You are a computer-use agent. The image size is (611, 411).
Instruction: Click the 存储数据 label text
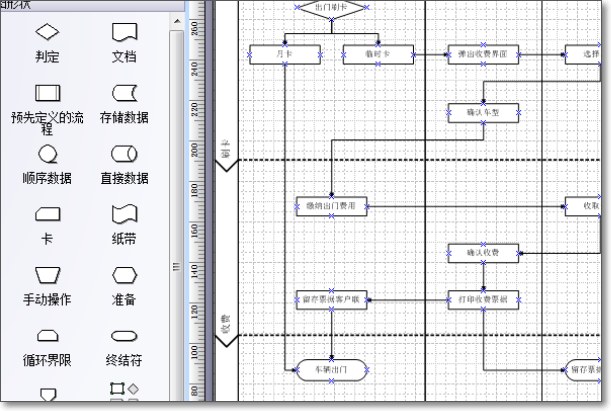click(x=124, y=117)
